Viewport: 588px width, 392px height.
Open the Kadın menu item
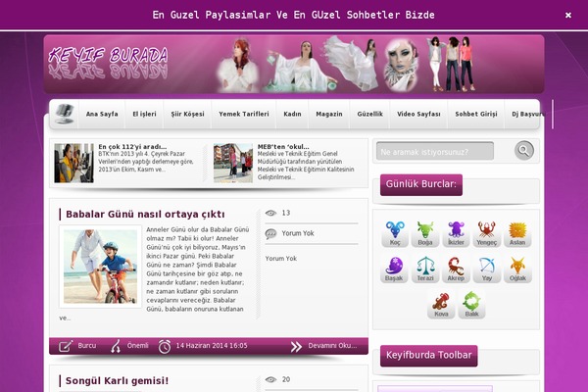coord(292,114)
